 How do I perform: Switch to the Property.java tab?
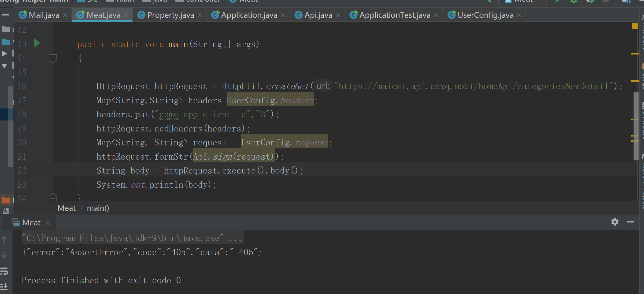pos(171,15)
